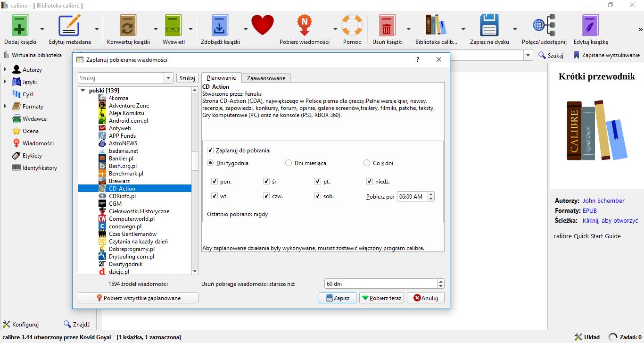Click the red heart donate icon
Screen dimensions: 644x343
point(263,25)
